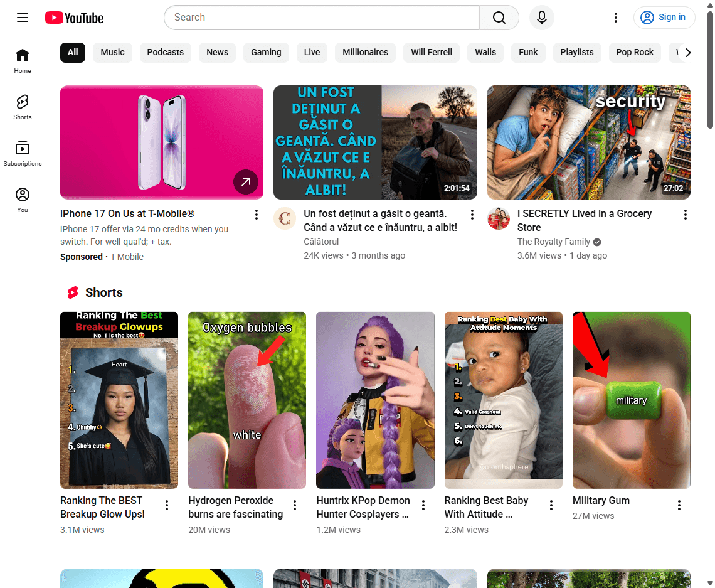The width and height of the screenshot is (715, 588).
Task: Go to Home in sidebar
Action: 23,61
